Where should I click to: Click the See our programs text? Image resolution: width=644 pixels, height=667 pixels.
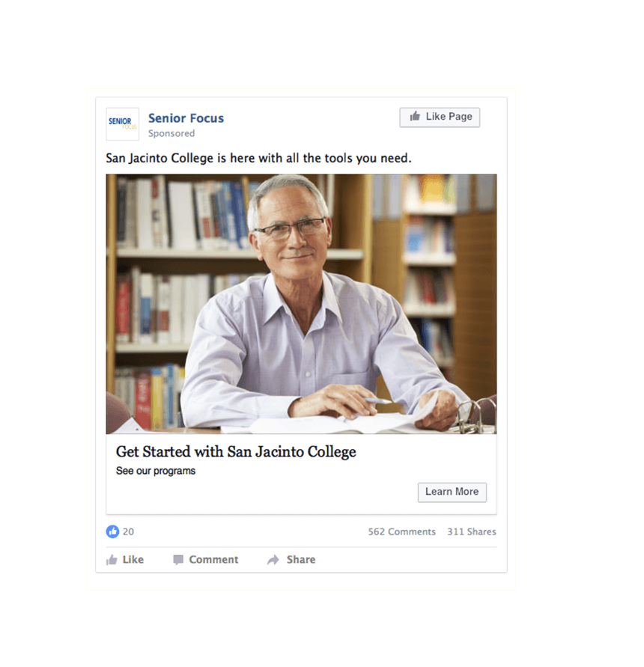[x=156, y=471]
